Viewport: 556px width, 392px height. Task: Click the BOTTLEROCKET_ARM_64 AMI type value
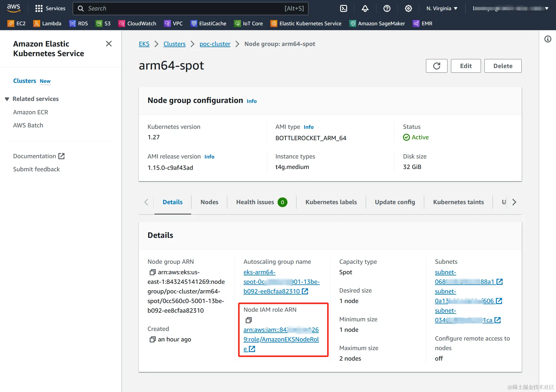(x=311, y=138)
